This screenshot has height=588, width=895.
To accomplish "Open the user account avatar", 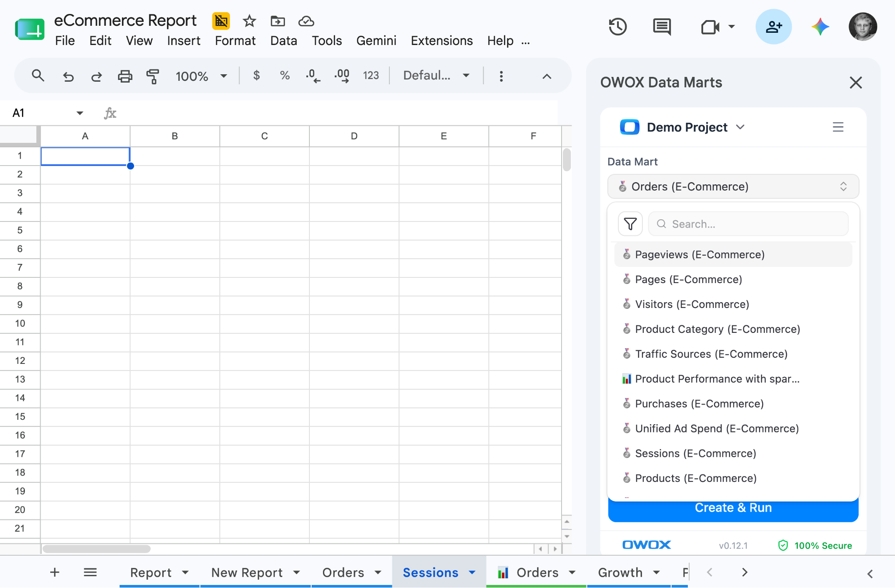I will click(x=863, y=27).
